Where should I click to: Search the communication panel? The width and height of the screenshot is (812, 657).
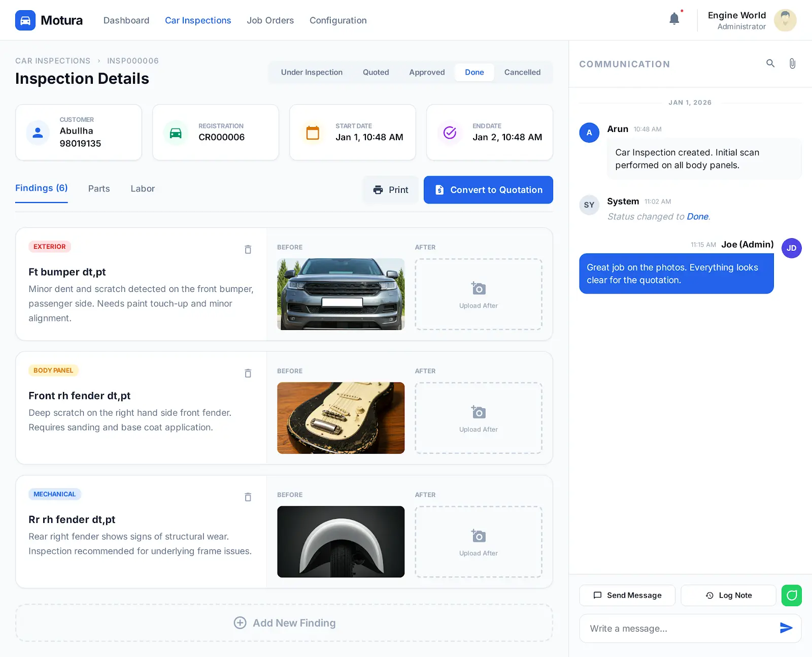[x=770, y=63]
